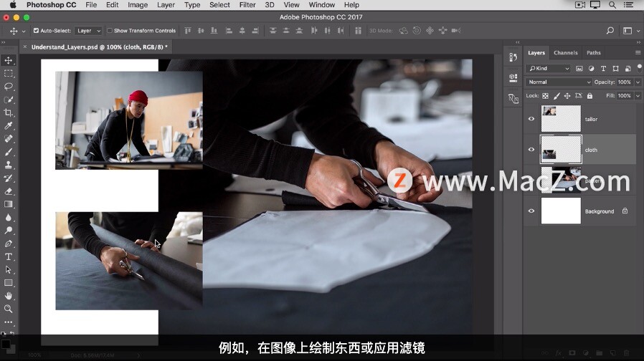This screenshot has width=644, height=361.
Task: Open the Select menu
Action: tap(219, 5)
